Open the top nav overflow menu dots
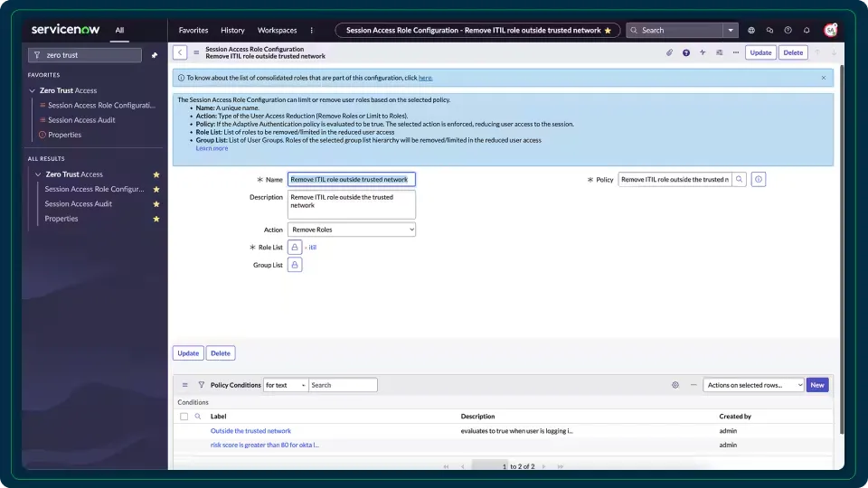868x488 pixels. tap(312, 31)
